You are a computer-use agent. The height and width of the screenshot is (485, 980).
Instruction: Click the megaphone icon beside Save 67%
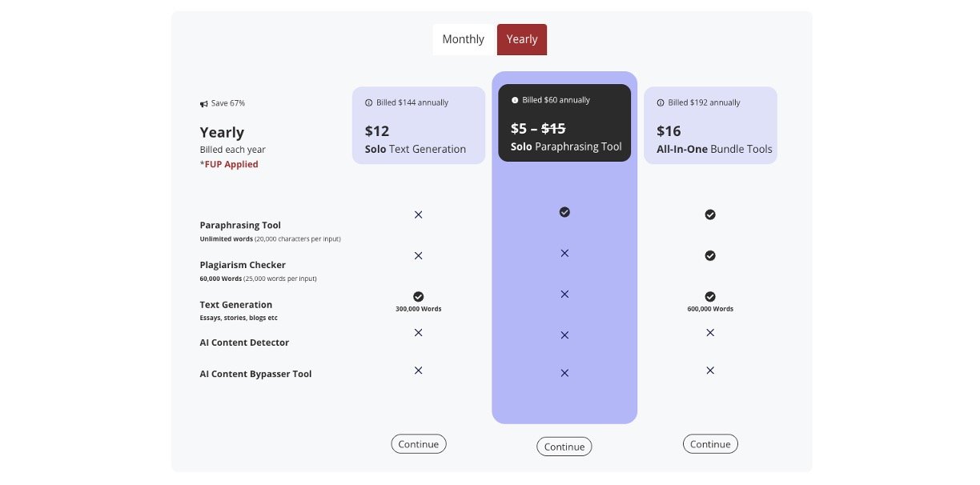[204, 104]
